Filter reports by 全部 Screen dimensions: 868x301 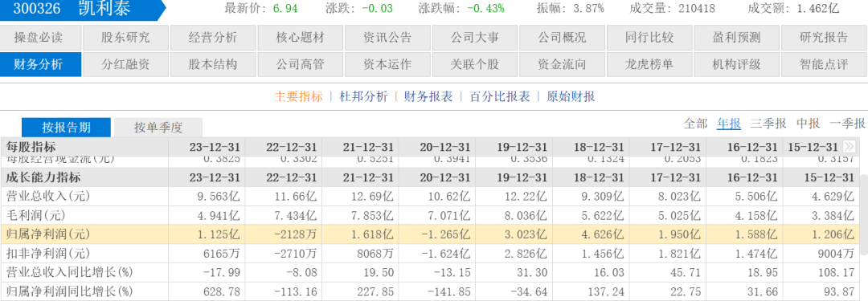point(695,124)
